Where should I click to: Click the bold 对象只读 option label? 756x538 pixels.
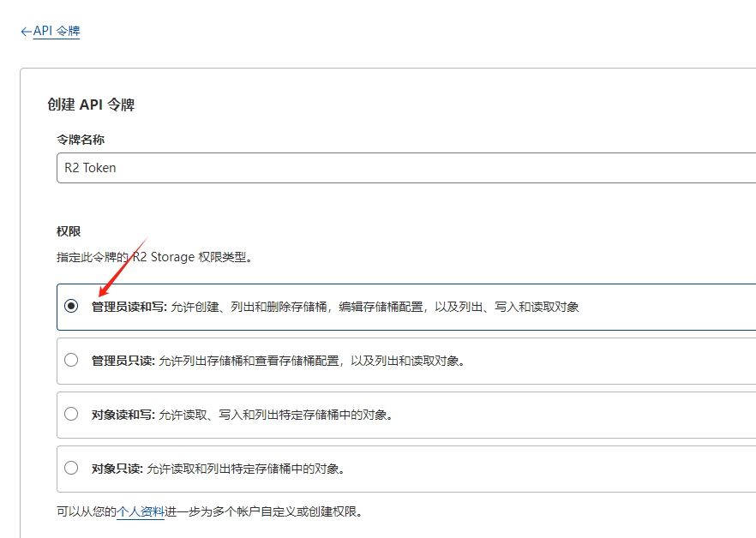click(x=117, y=469)
